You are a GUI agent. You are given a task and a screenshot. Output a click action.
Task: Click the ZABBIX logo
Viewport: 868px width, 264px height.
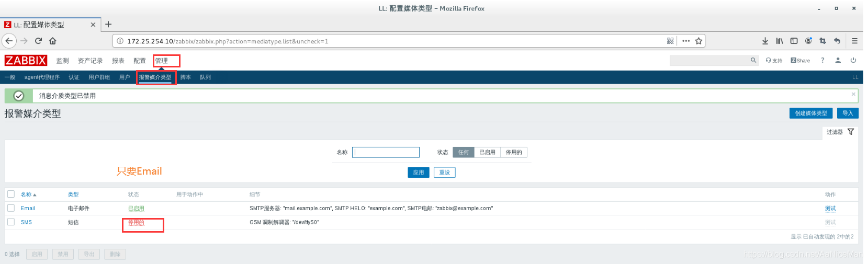(x=26, y=61)
